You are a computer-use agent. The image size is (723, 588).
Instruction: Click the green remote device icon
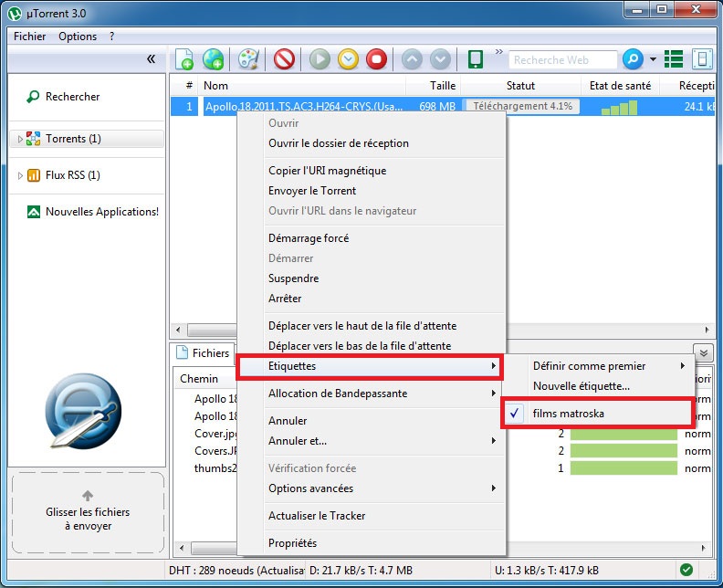(x=476, y=59)
